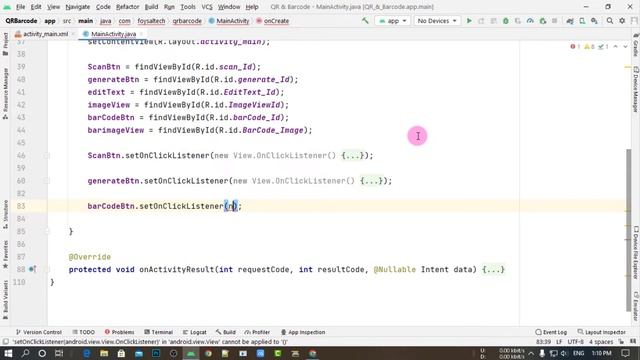This screenshot has height=360, width=640.
Task: Click the MainActivity breadcrumb in navigation bar
Action: (x=229, y=21)
